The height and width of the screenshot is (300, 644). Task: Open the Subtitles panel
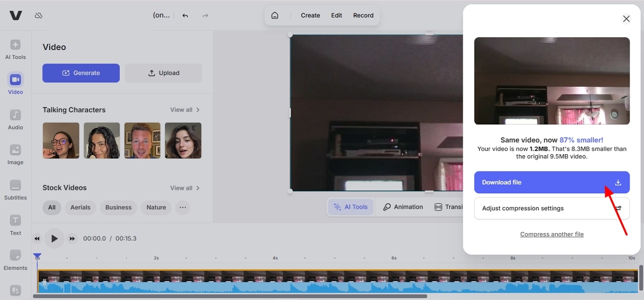[15, 189]
